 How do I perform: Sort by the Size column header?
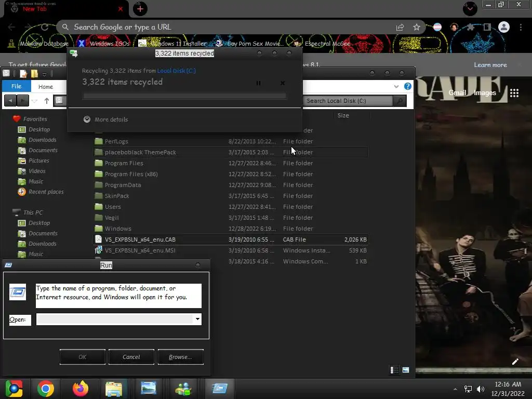(343, 115)
